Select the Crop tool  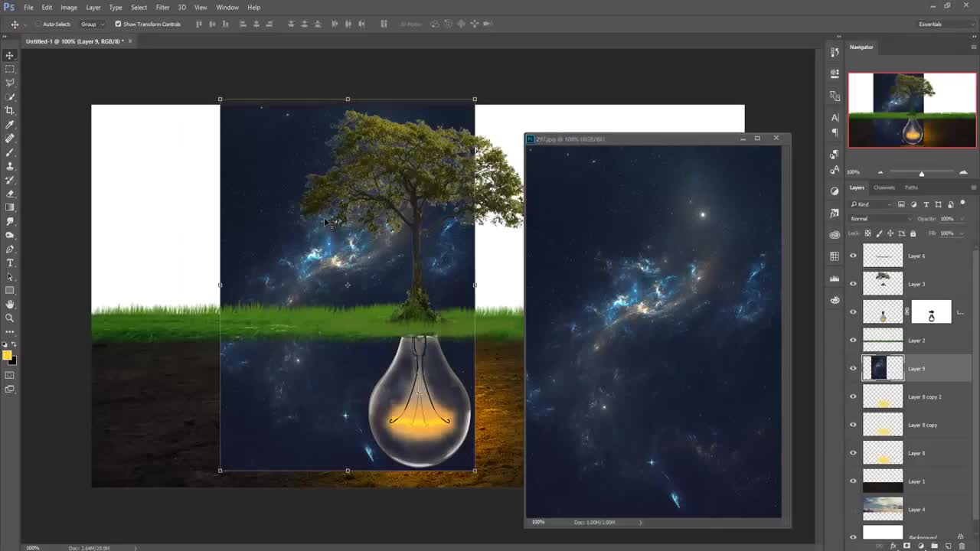pos(9,109)
